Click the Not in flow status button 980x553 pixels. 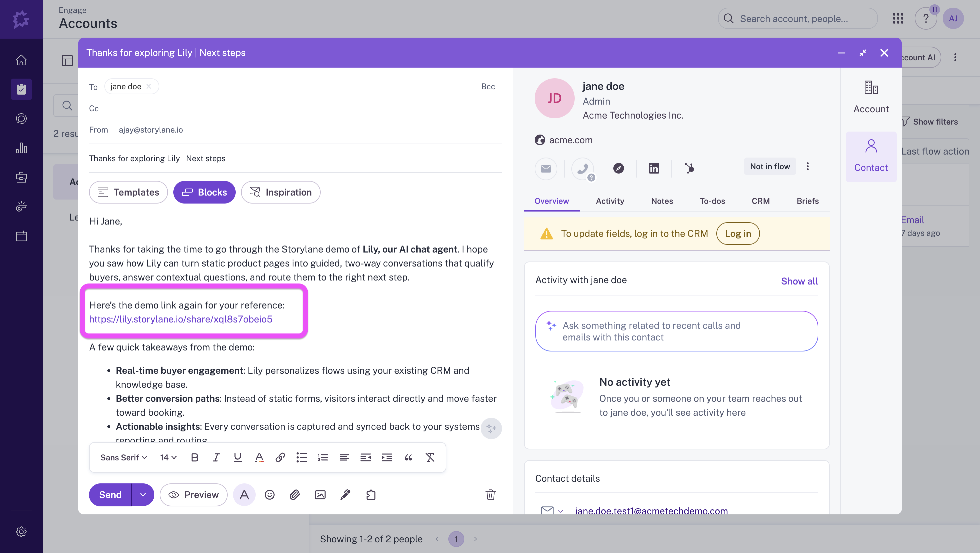pos(770,166)
